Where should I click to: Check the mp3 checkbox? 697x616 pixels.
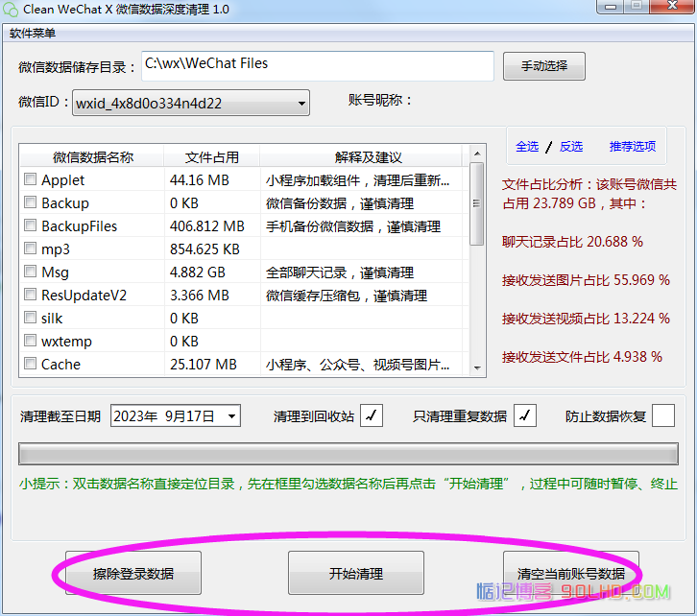pos(30,249)
